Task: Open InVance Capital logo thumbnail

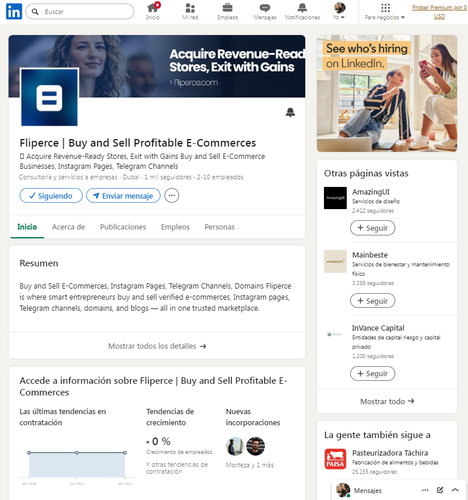Action: [335, 334]
